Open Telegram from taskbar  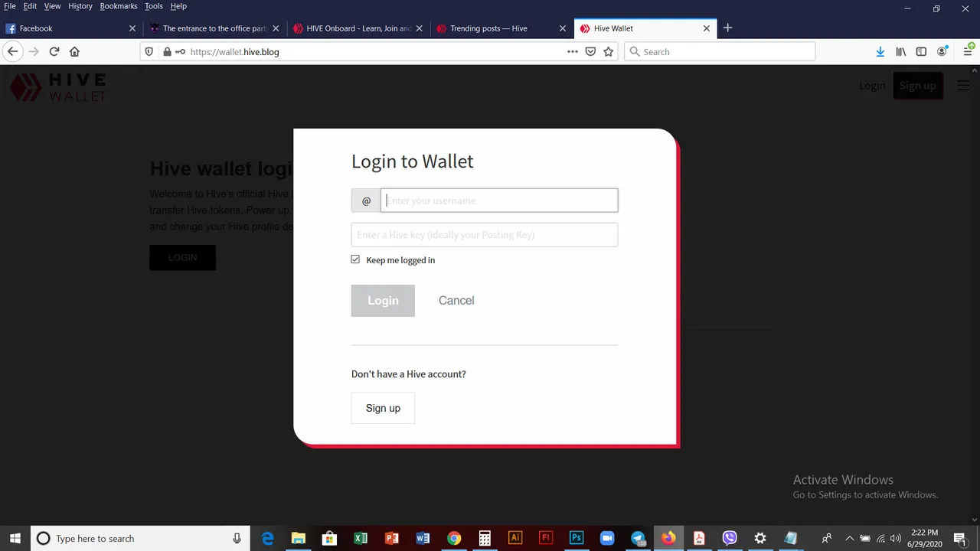pos(638,538)
